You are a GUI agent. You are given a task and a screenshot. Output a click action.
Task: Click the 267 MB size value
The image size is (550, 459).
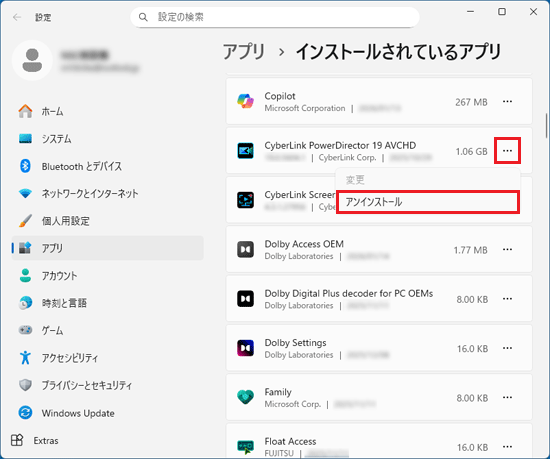click(x=471, y=102)
